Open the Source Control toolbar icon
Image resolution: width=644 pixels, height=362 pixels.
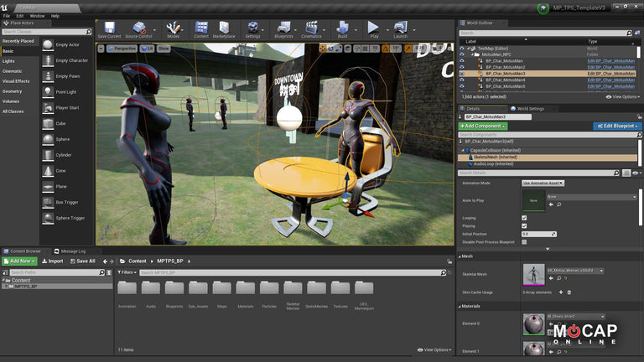(x=138, y=29)
